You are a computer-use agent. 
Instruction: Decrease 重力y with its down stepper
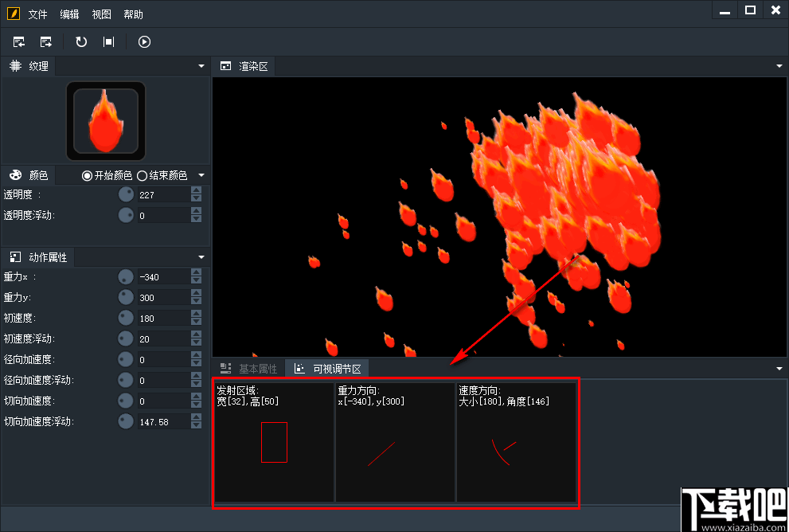[196, 301]
